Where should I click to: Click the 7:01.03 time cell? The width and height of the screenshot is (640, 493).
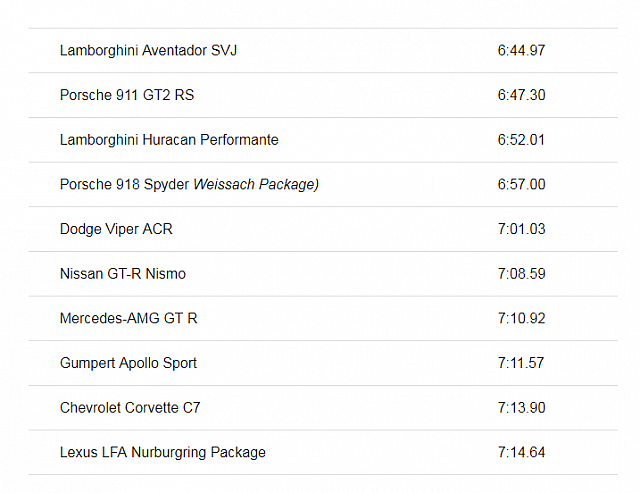pos(521,229)
